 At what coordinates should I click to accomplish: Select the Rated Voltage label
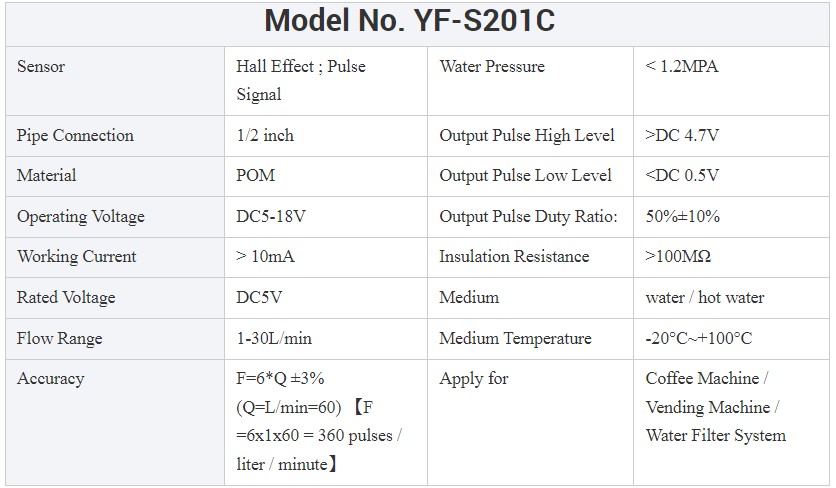point(66,298)
